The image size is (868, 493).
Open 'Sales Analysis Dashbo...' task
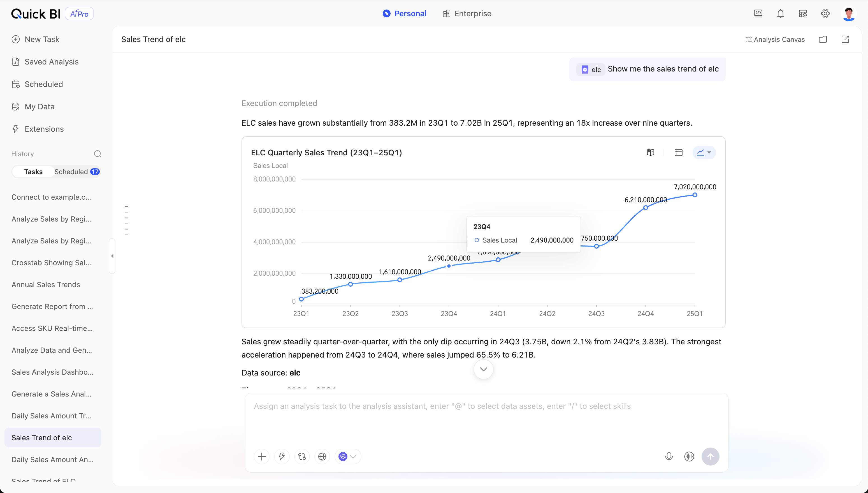53,372
